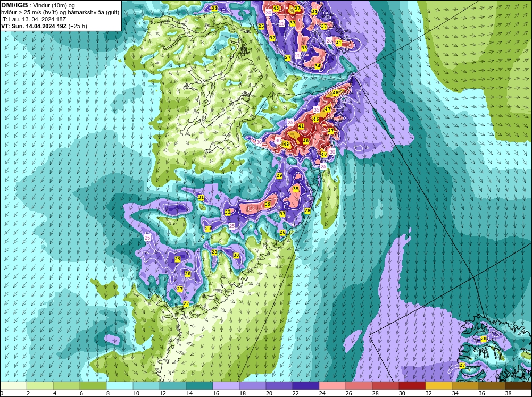The image size is (532, 397).
Task: Click the brown 36–38 legend swatch
Action: 492,386
